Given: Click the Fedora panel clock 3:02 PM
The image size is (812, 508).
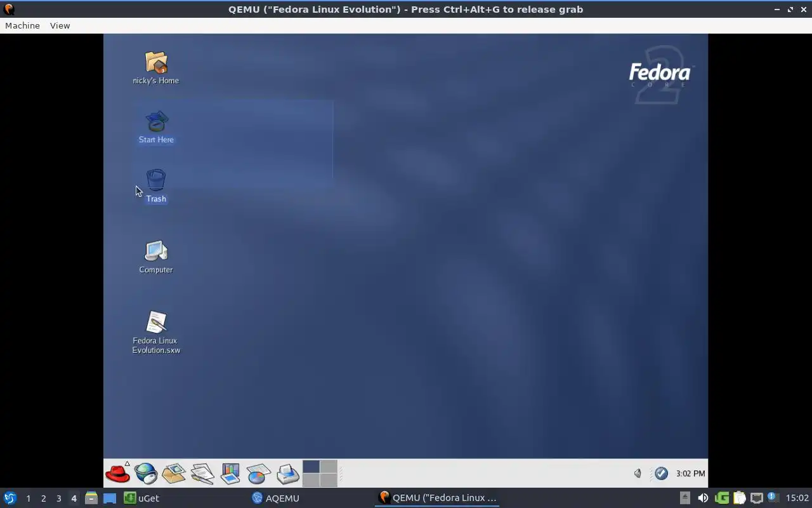Looking at the screenshot, I should 690,474.
